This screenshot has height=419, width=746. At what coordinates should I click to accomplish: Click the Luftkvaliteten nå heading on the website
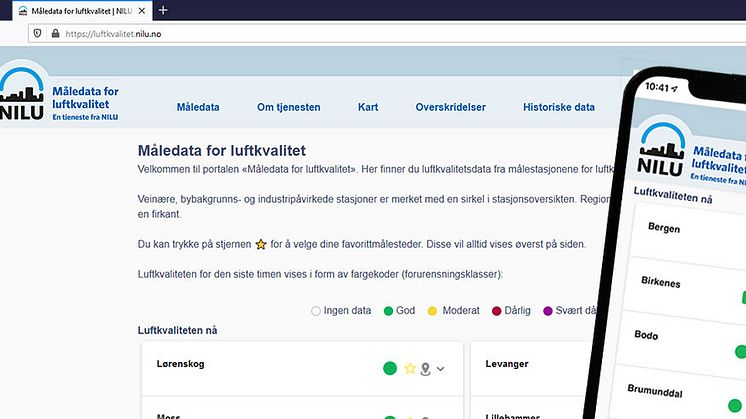pyautogui.click(x=177, y=331)
